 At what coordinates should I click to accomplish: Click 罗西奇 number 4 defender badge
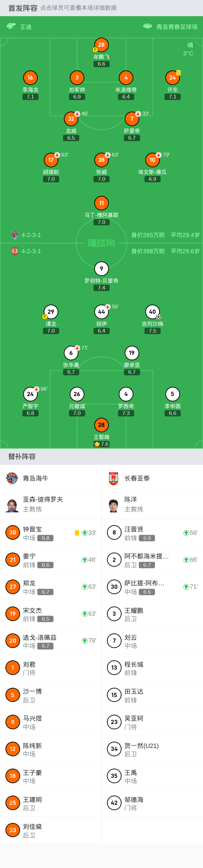coord(126,394)
